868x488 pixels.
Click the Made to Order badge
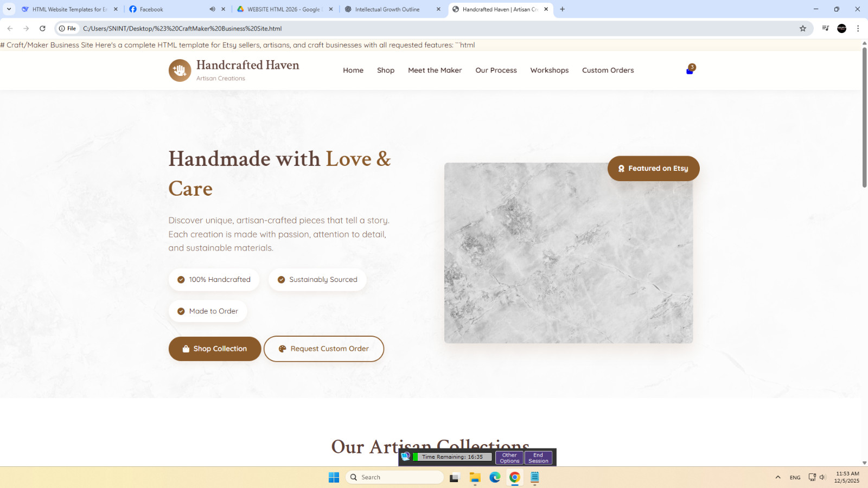(208, 311)
